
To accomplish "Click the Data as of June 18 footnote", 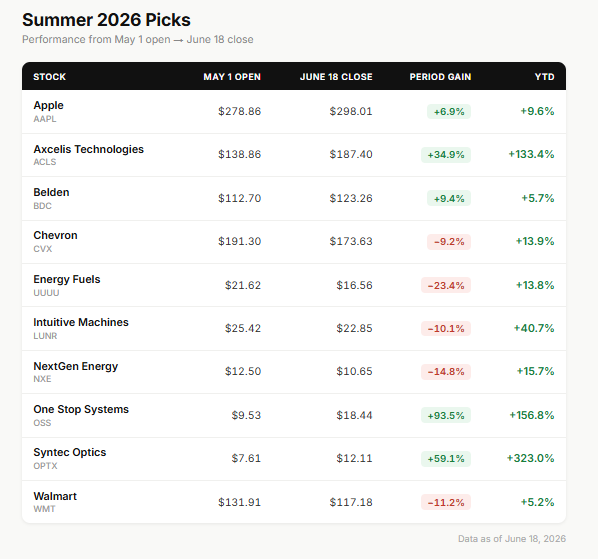I will coord(512,539).
